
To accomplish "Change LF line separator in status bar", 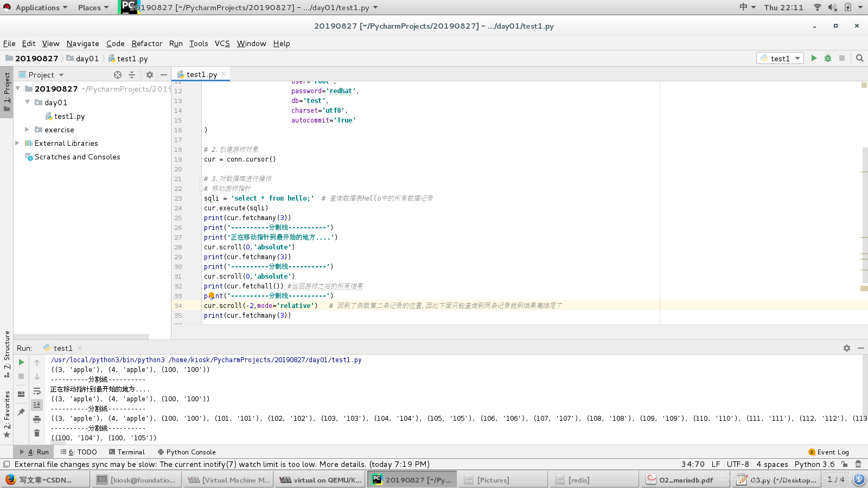I will click(716, 464).
